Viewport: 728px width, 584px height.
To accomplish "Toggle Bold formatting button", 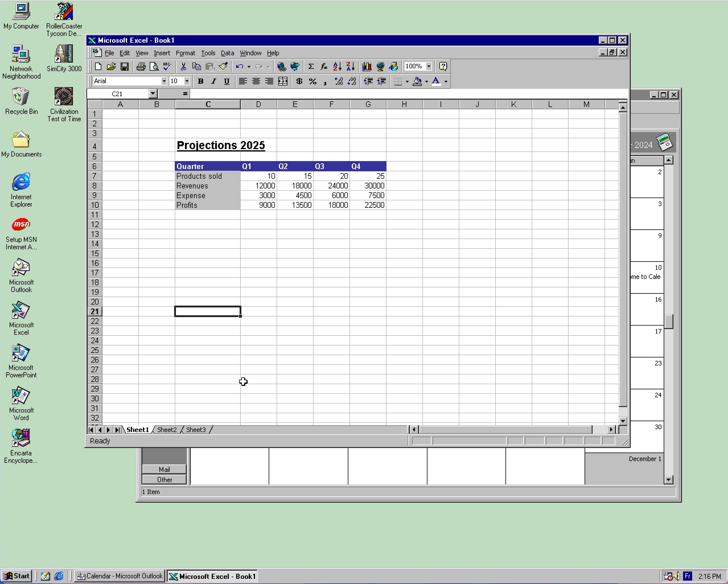I will pos(201,81).
